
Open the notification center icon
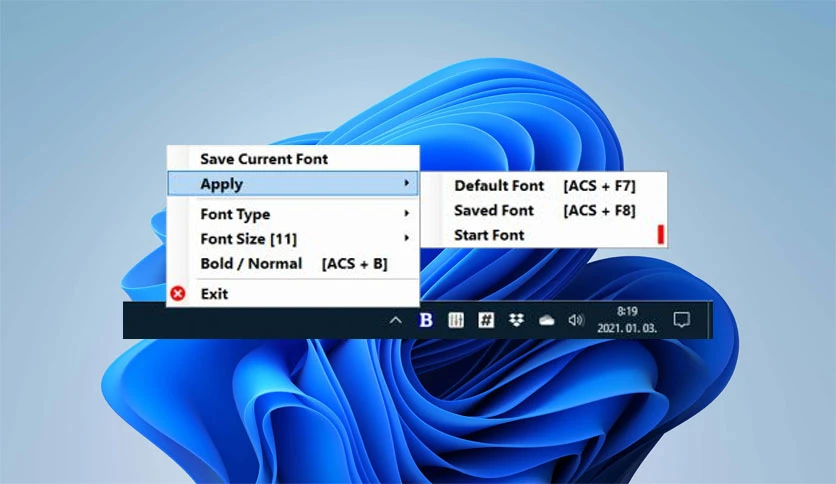(x=682, y=320)
